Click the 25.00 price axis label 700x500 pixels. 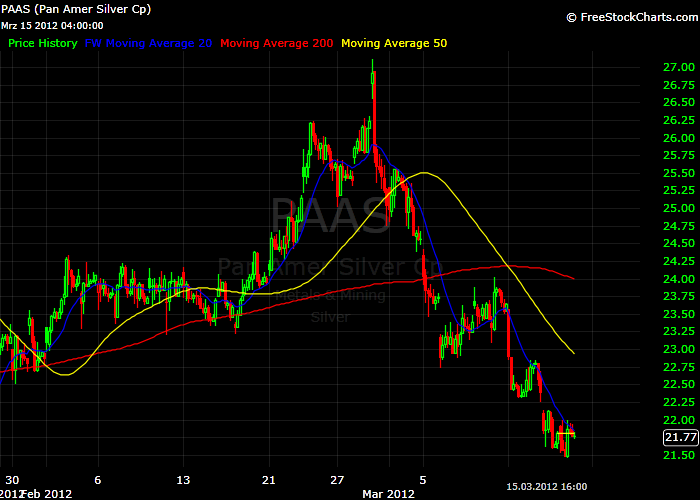click(679, 208)
